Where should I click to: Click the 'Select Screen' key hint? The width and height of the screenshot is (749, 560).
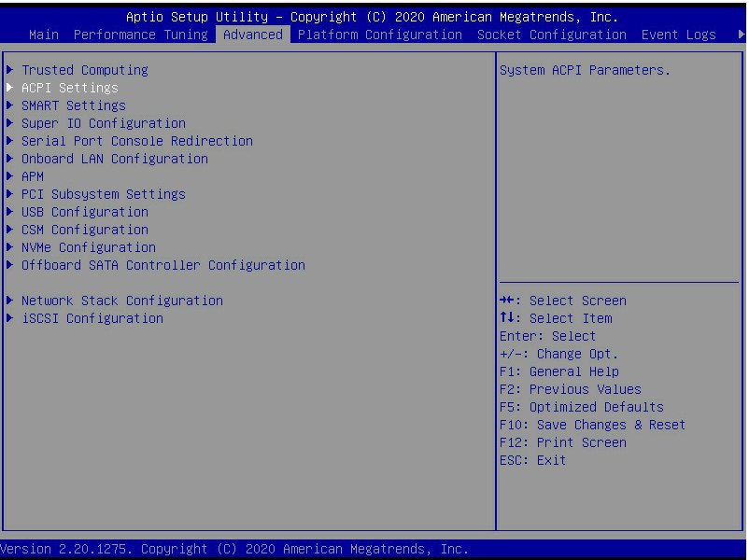click(563, 301)
